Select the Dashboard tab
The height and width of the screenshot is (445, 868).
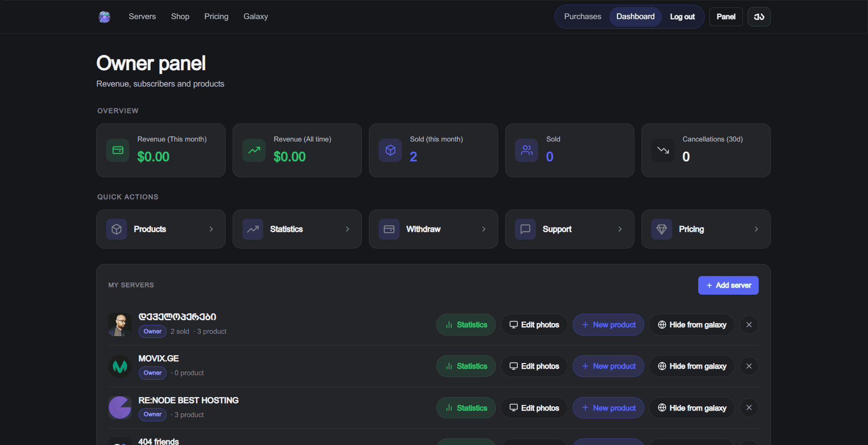[635, 17]
